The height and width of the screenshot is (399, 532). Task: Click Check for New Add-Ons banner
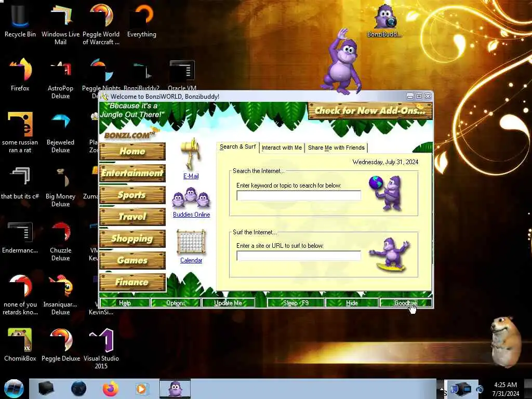coord(370,111)
